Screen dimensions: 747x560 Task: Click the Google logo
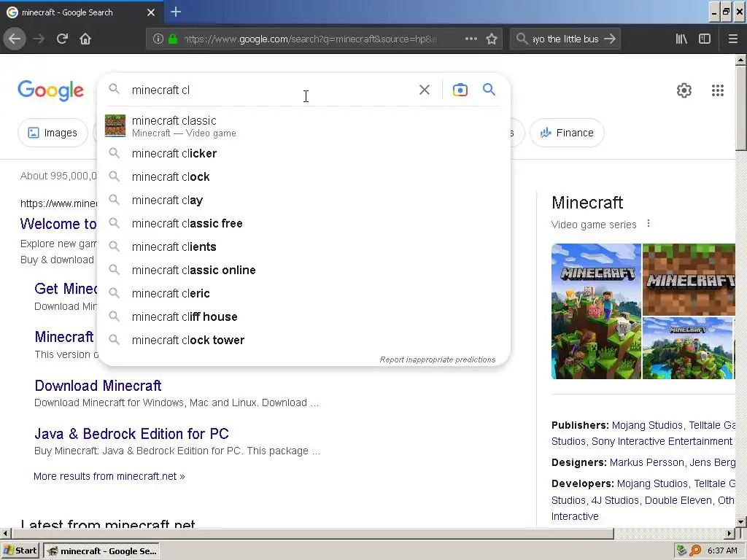50,90
